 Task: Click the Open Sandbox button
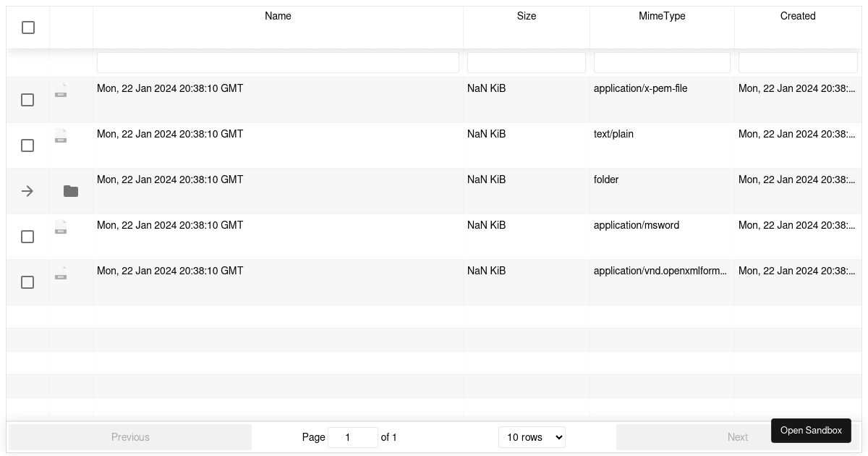[x=811, y=431]
